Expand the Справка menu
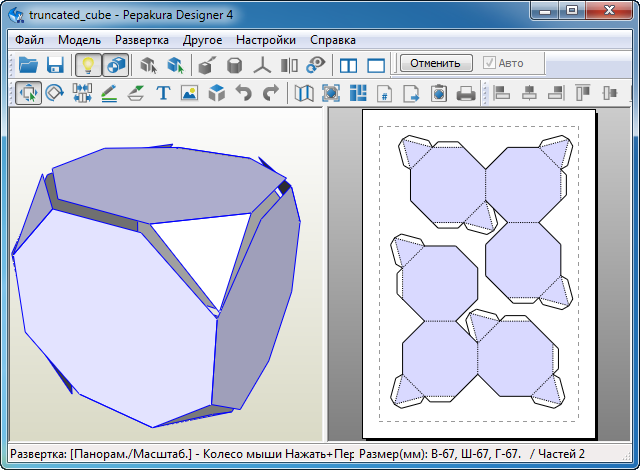This screenshot has width=640, height=470. [x=333, y=41]
